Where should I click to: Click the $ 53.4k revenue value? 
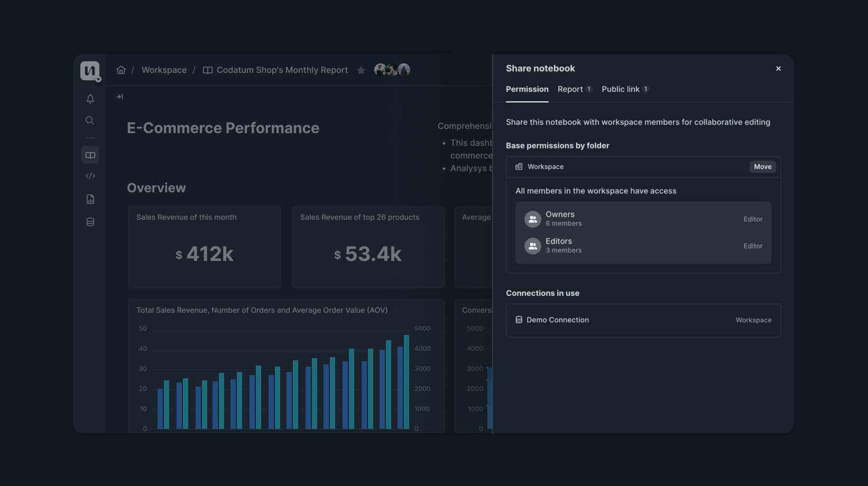[368, 254]
